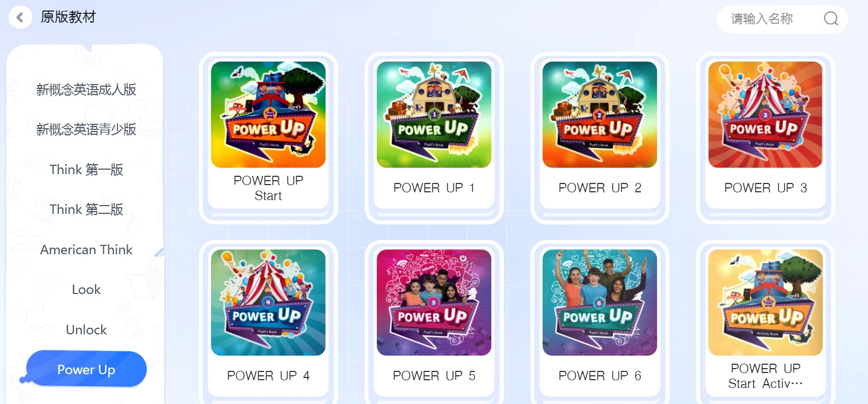The image size is (868, 404).
Task: Click the search magnifier icon
Action: (x=831, y=19)
